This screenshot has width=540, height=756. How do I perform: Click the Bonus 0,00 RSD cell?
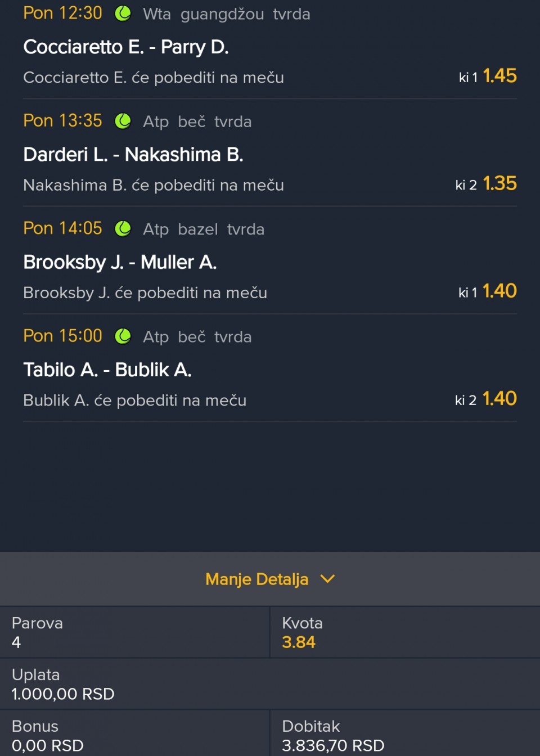pyautogui.click(x=48, y=745)
